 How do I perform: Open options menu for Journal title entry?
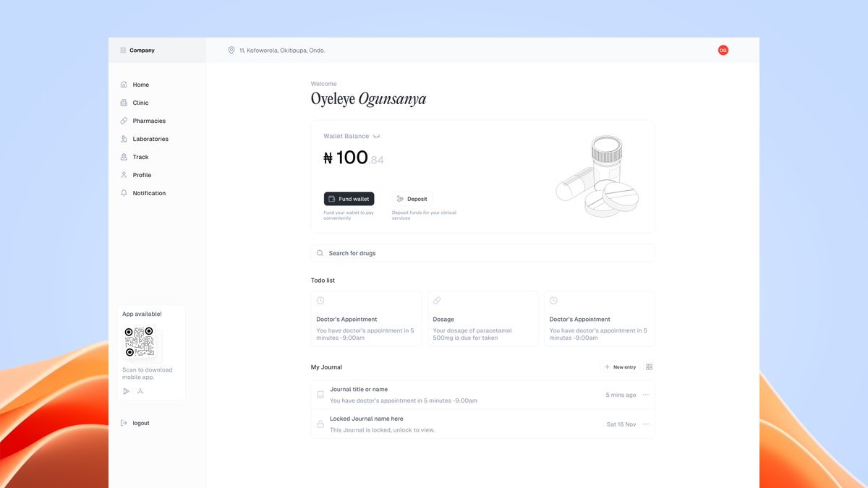646,395
